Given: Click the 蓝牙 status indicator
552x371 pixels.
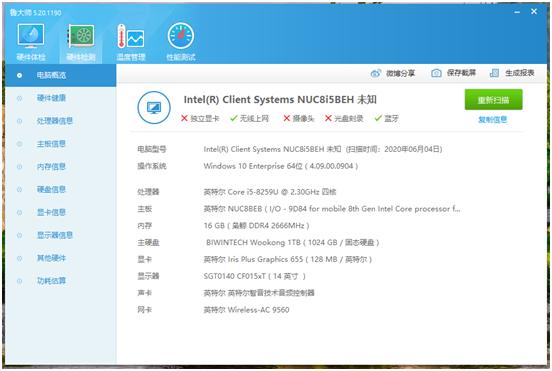Looking at the screenshot, I should coord(387,119).
